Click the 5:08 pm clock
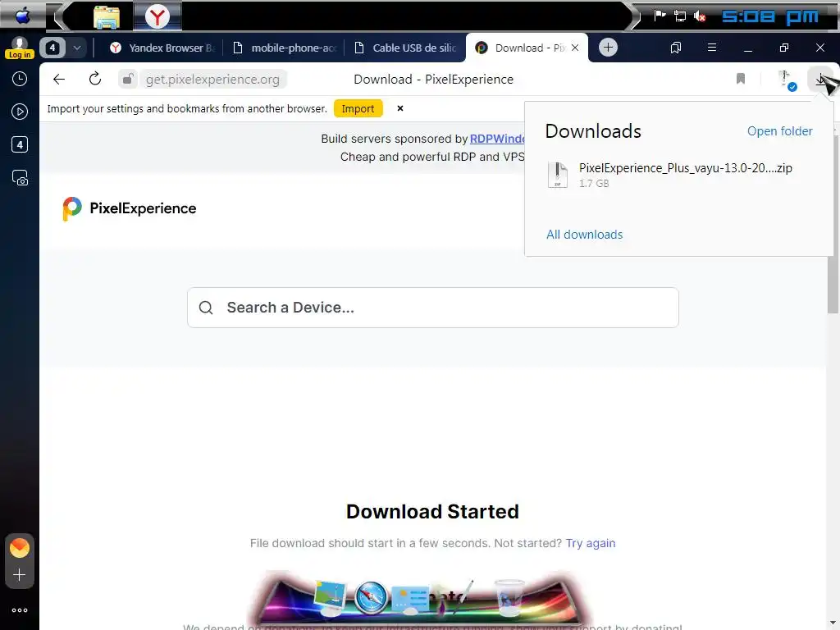The height and width of the screenshot is (630, 840). [x=769, y=16]
